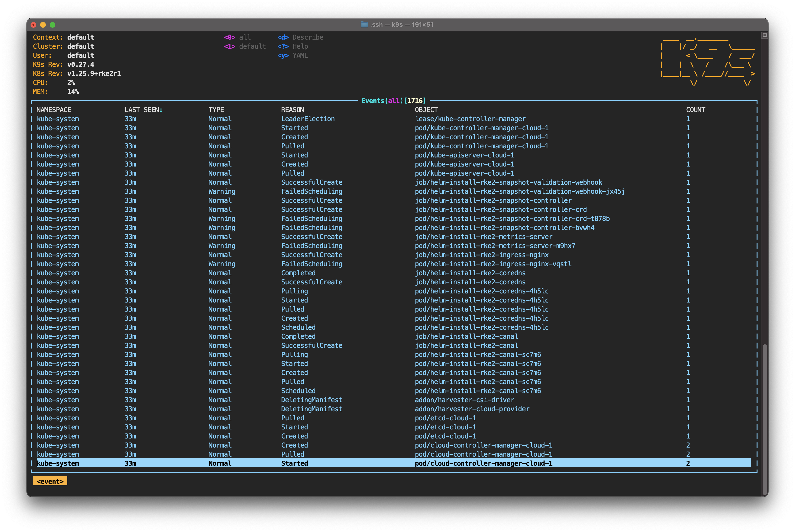
Task: Click the folder icon in the window title
Action: click(364, 24)
